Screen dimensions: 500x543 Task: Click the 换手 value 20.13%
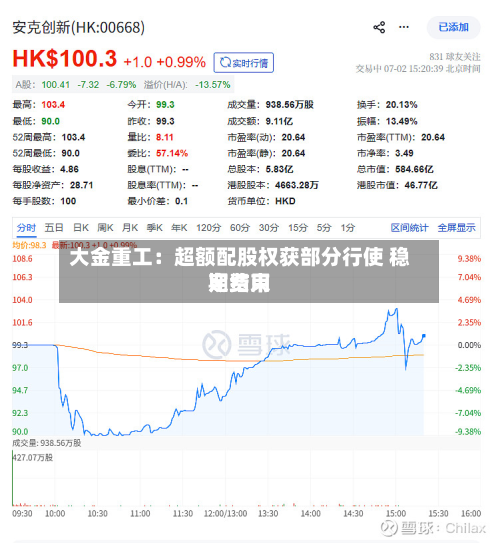coord(402,105)
